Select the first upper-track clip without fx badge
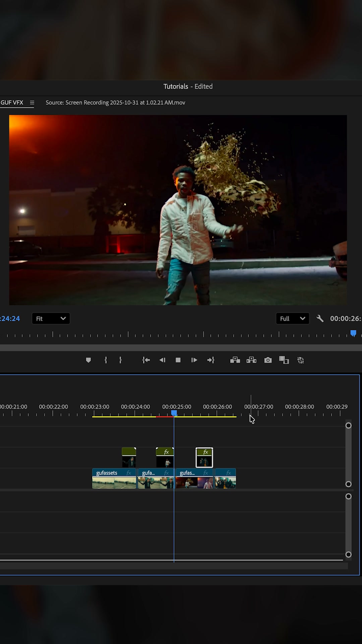The width and height of the screenshot is (362, 644). [x=129, y=458]
